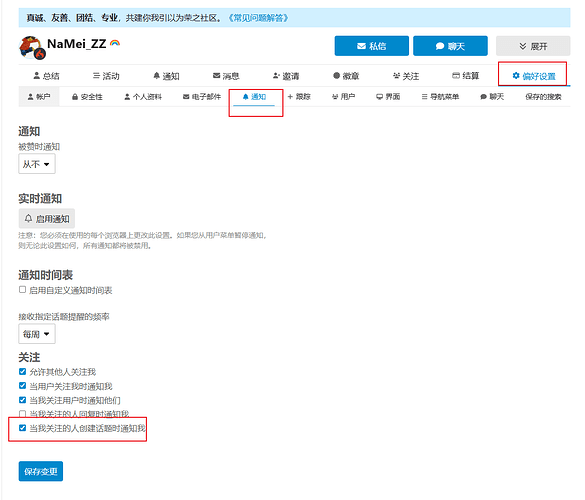The width and height of the screenshot is (585, 500).
Task: Click the lock icon of 安全性 tab
Action: pyautogui.click(x=75, y=97)
